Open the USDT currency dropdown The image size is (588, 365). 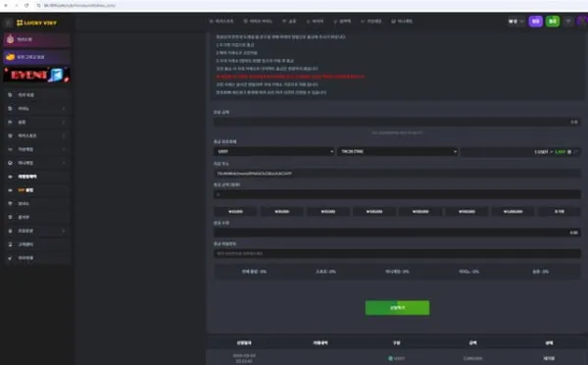point(273,151)
